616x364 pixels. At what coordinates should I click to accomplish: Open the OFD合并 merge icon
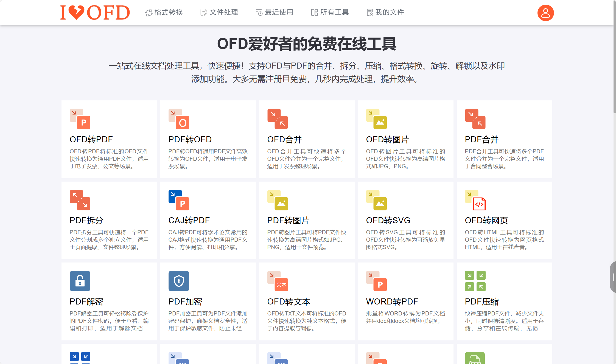tap(278, 119)
